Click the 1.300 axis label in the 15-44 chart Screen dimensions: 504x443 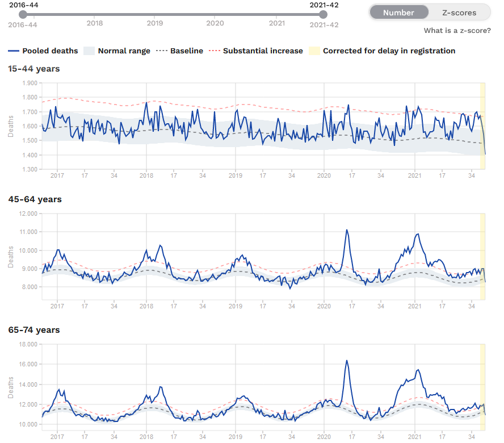(x=30, y=169)
